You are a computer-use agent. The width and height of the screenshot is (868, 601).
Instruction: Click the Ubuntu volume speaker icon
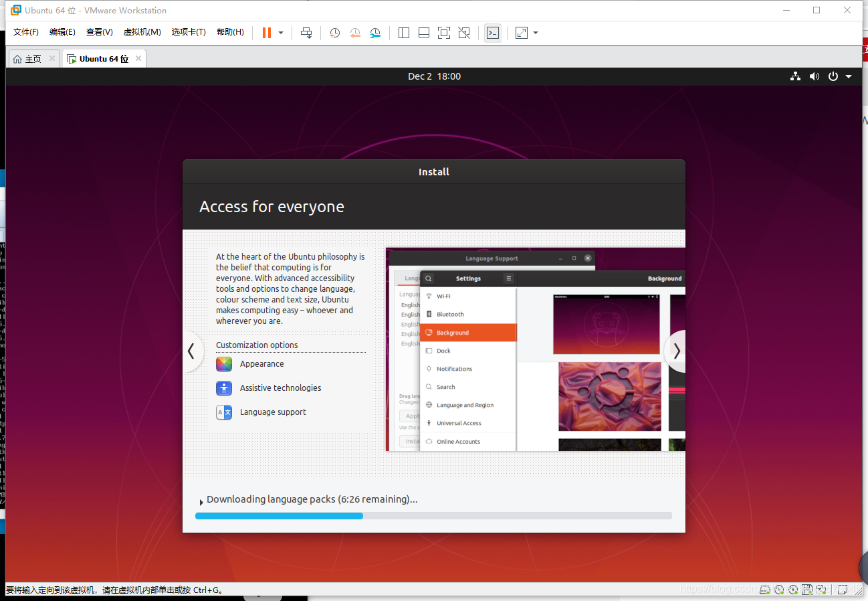click(814, 76)
